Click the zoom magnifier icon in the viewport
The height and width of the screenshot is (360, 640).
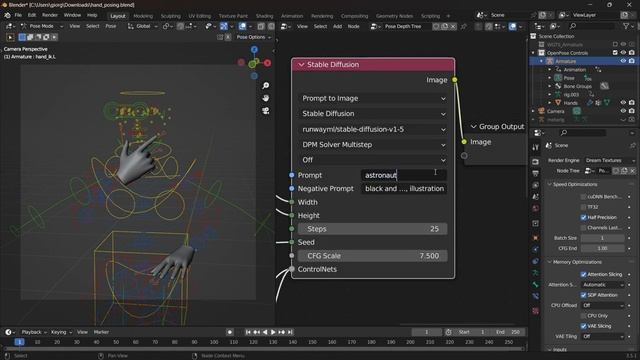pyautogui.click(x=266, y=86)
